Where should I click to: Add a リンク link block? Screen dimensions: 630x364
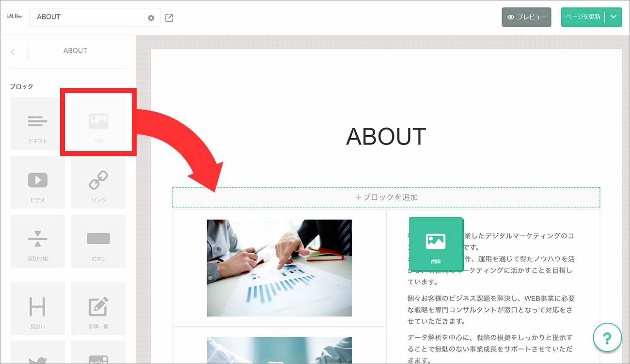[x=98, y=182]
